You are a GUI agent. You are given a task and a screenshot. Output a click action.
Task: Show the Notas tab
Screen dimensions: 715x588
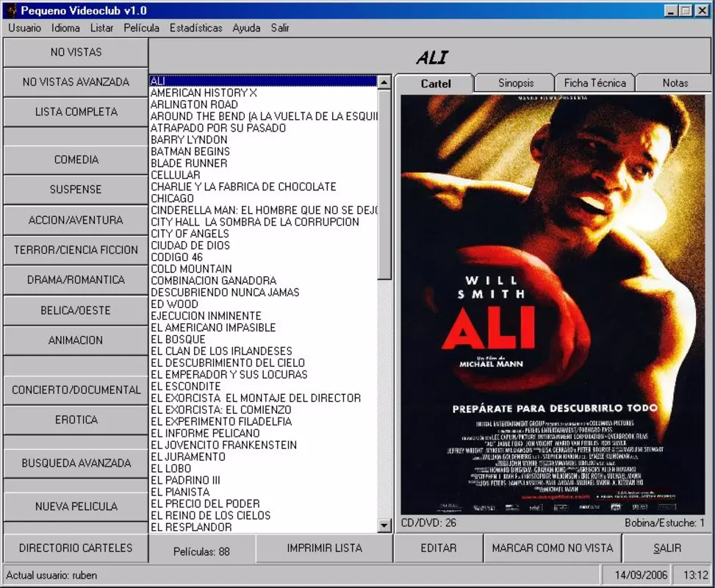click(x=675, y=83)
